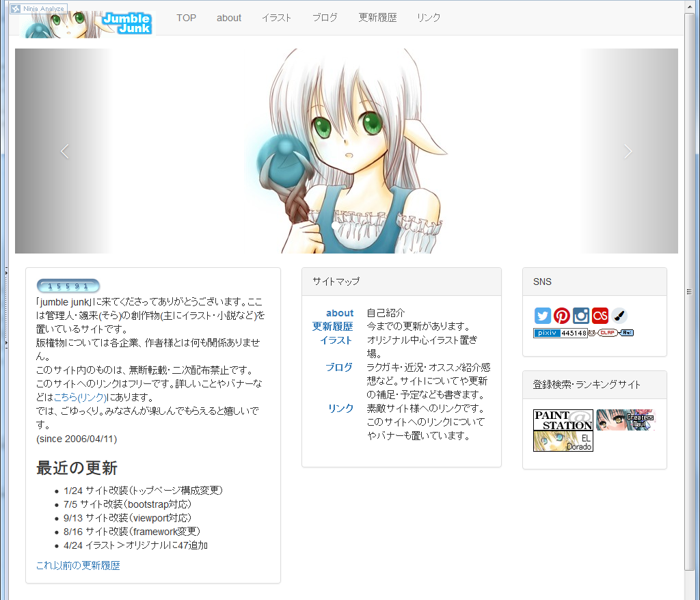Screen dimensions: 700x600
Task: Follow the 更新履歴 link in サイトマップ
Action: (x=333, y=327)
